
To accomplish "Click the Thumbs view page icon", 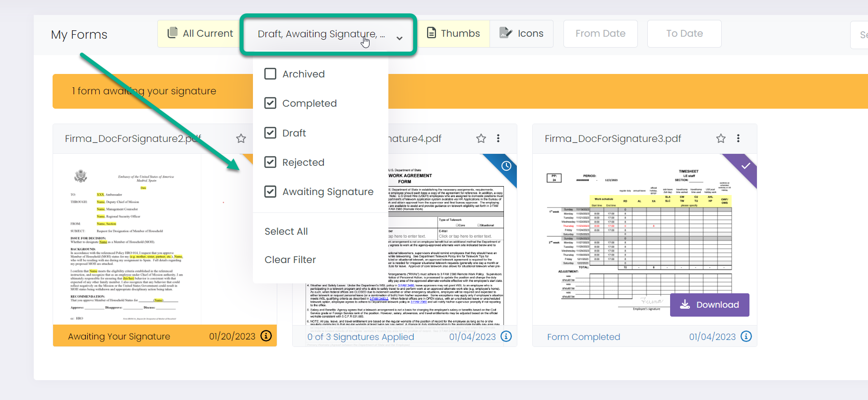I will click(432, 33).
